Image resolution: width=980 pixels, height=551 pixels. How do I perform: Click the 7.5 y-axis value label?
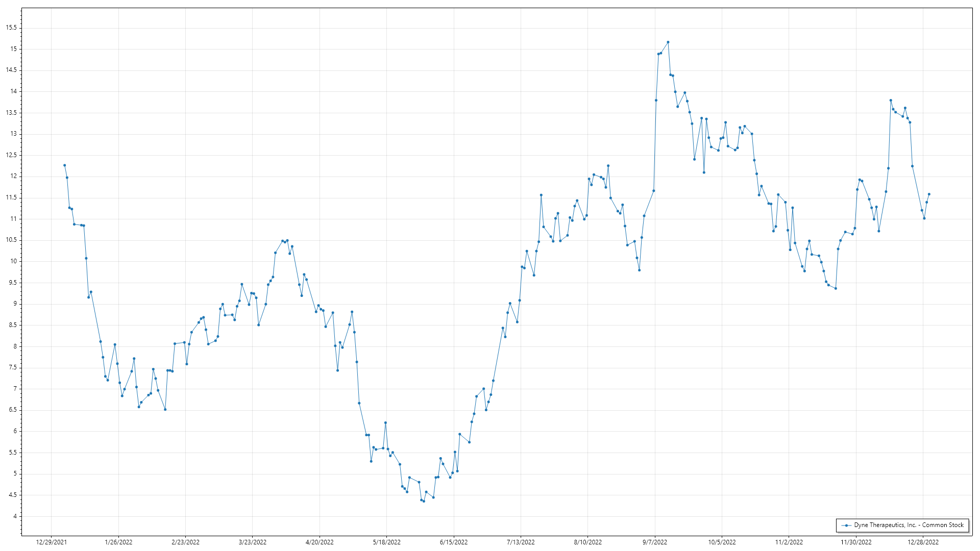tap(12, 367)
